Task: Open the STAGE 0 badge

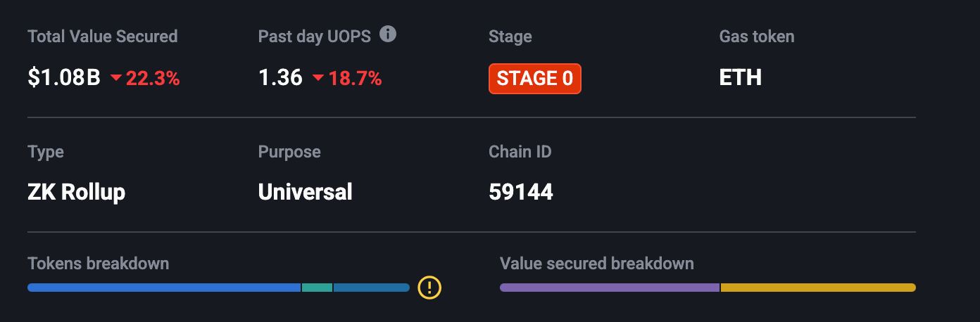Action: (534, 79)
